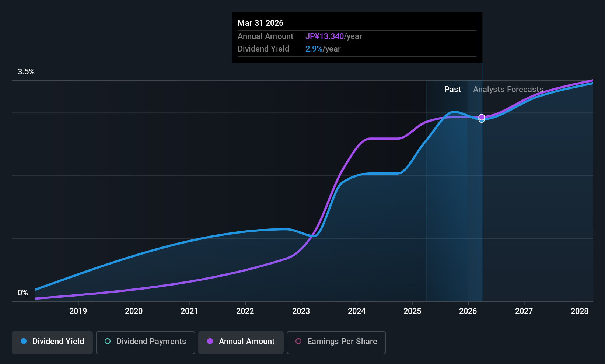The image size is (605, 364).
Task: Show the Earnings Per Share series
Action: coord(336,343)
